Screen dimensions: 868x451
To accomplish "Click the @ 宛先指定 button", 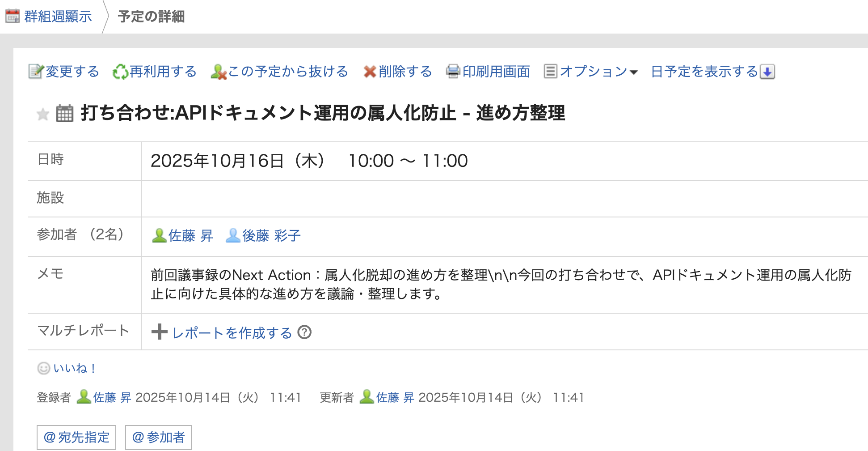I will click(x=76, y=437).
